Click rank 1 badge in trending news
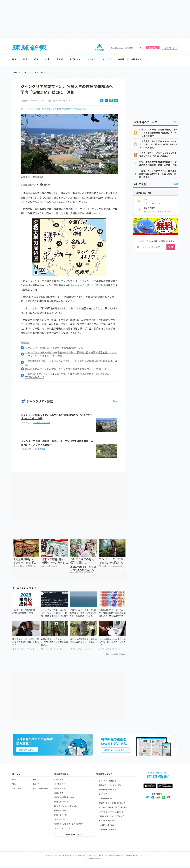The image size is (190, 868). pyautogui.click(x=136, y=132)
